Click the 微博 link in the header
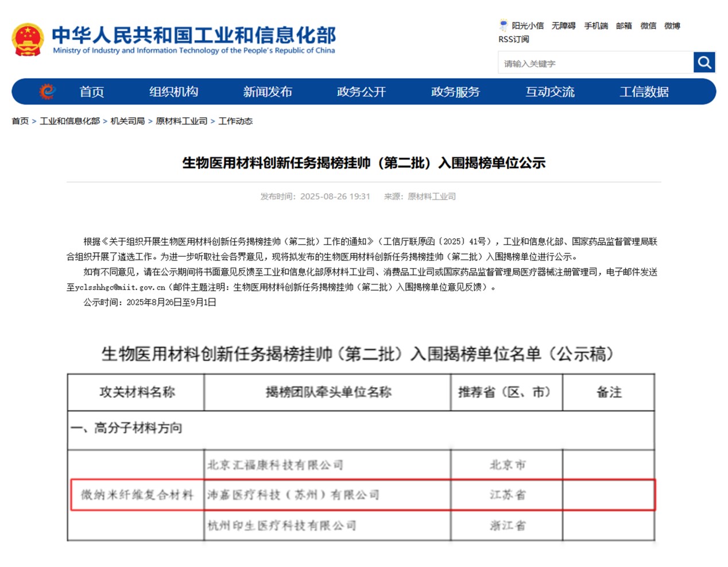This screenshot has height=567, width=728. (x=672, y=26)
